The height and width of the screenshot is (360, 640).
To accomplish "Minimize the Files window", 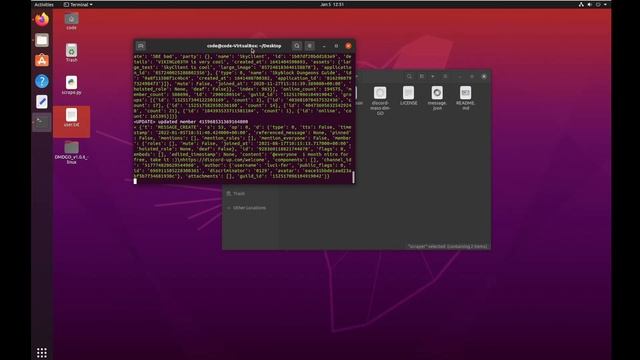I will coord(460,76).
